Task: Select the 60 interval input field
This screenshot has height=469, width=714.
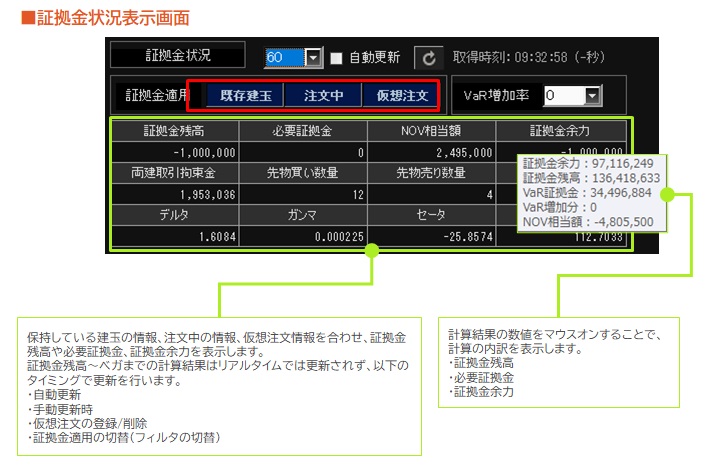Action: tap(285, 58)
